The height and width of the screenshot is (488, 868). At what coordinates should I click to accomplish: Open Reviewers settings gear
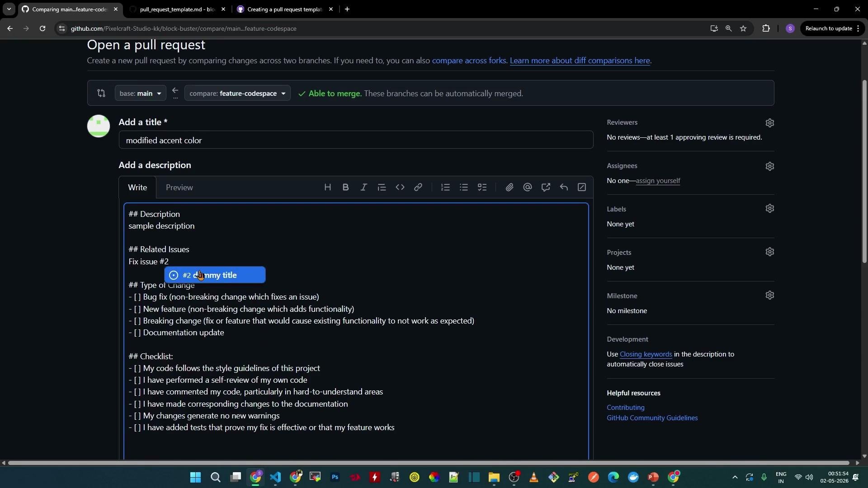coord(770,123)
